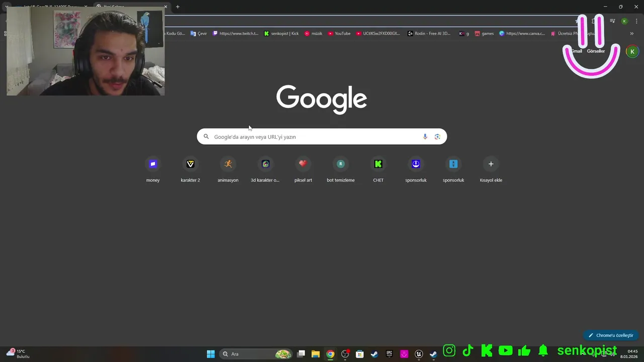This screenshot has height=362, width=644.
Task: Open a new tab with the plus button
Action: [178, 7]
